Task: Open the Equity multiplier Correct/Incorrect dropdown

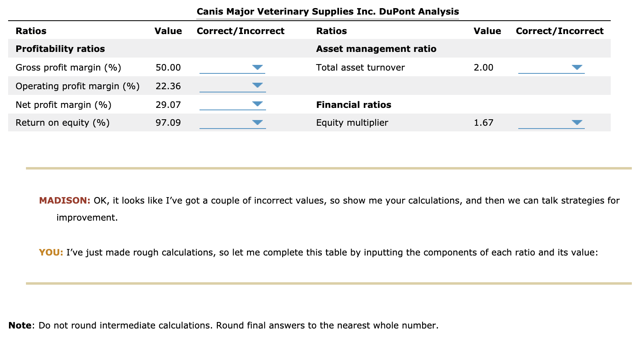Action: [552, 122]
